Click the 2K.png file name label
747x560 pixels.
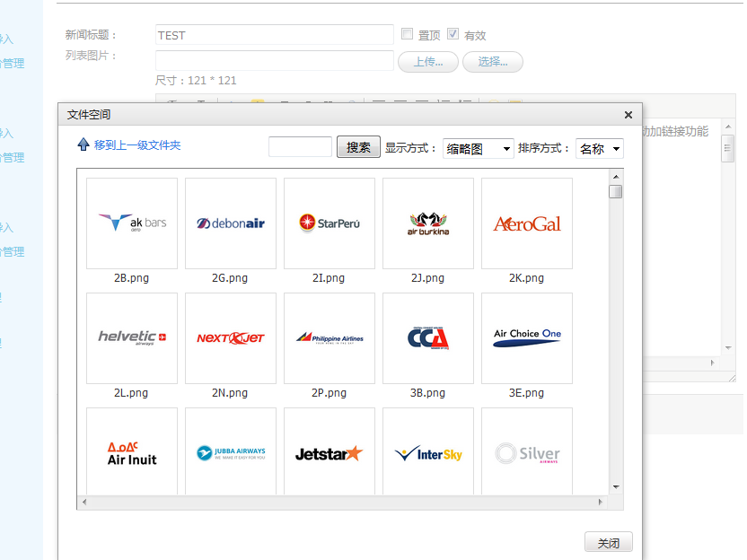(526, 278)
